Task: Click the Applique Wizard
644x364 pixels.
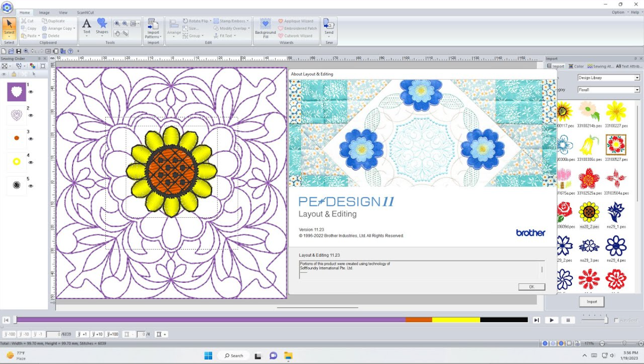Action: 297,20
